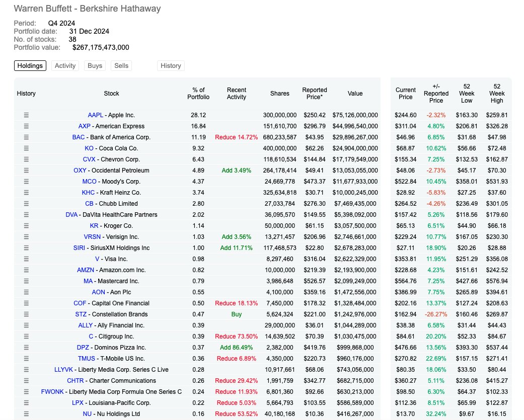Click history icon in Citigroup Inc. row

tap(26, 336)
